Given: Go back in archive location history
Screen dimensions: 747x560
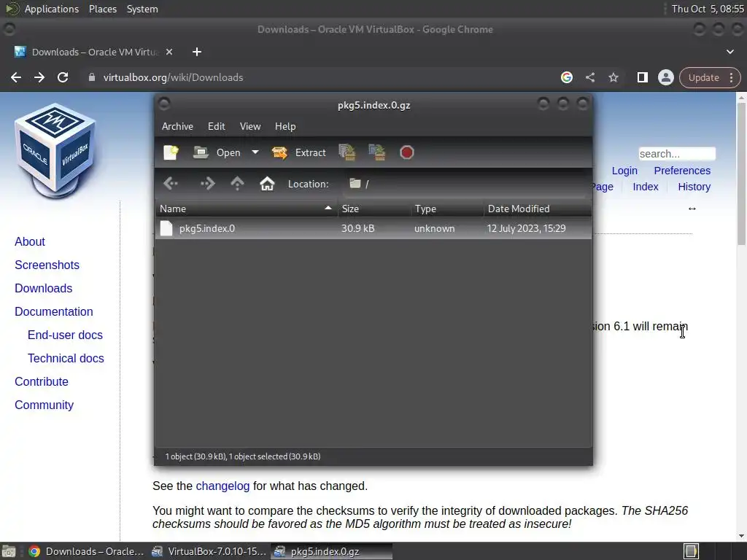Looking at the screenshot, I should (171, 183).
